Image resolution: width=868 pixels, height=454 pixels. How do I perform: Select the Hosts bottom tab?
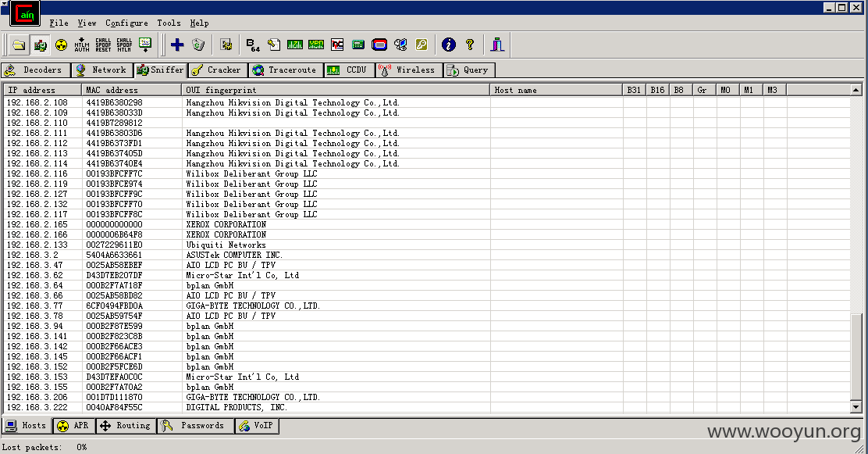(x=27, y=426)
